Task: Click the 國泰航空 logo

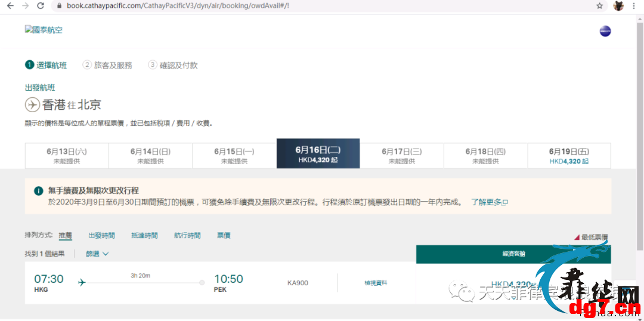Action: pos(44,30)
